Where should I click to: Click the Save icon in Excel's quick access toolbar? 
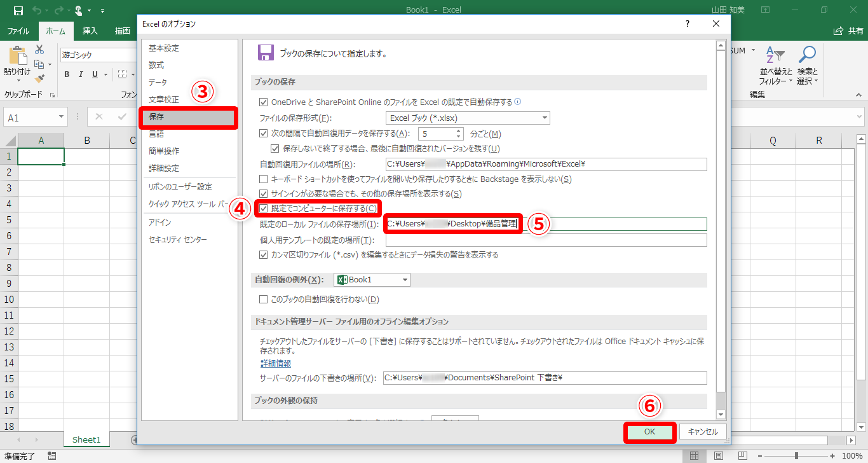click(x=18, y=10)
